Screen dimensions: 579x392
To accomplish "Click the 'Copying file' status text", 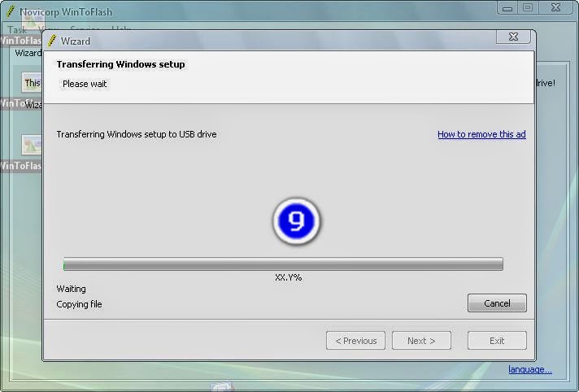I will pos(79,304).
